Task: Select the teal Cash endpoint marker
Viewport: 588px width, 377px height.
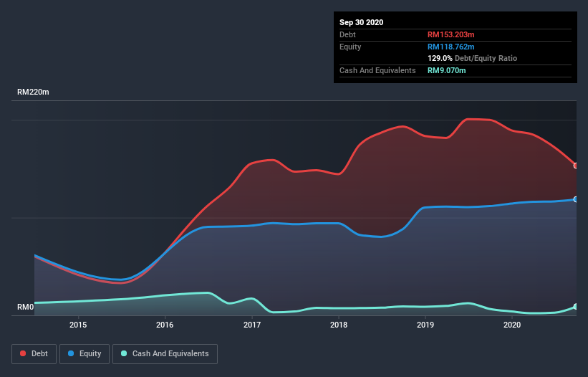Action: (x=576, y=307)
